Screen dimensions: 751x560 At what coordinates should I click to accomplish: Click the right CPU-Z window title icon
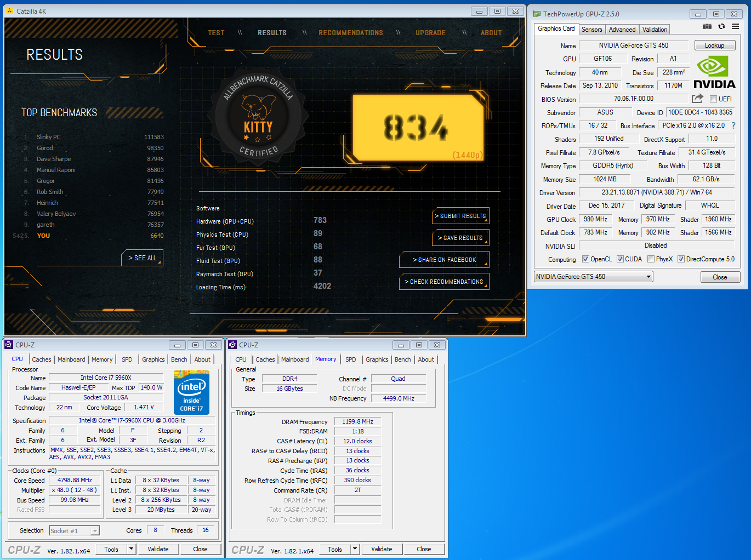point(232,345)
